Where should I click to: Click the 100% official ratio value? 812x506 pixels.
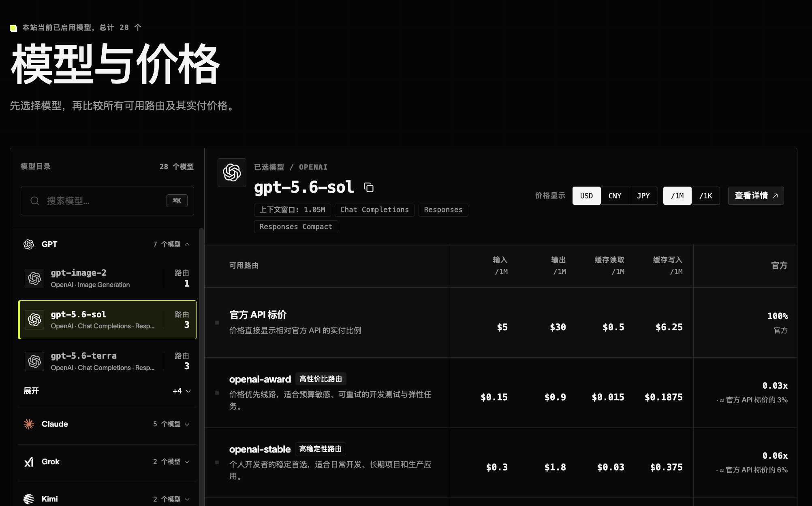click(x=778, y=316)
